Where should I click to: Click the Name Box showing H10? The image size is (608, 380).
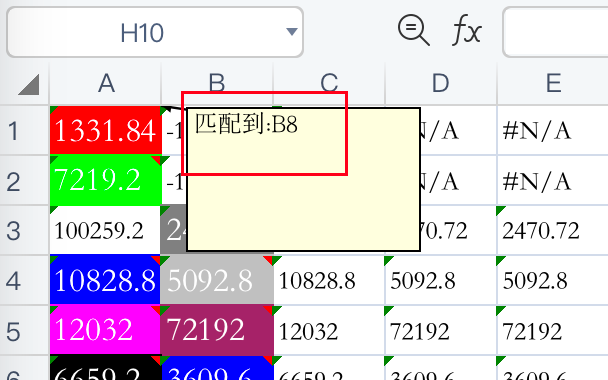tap(155, 32)
